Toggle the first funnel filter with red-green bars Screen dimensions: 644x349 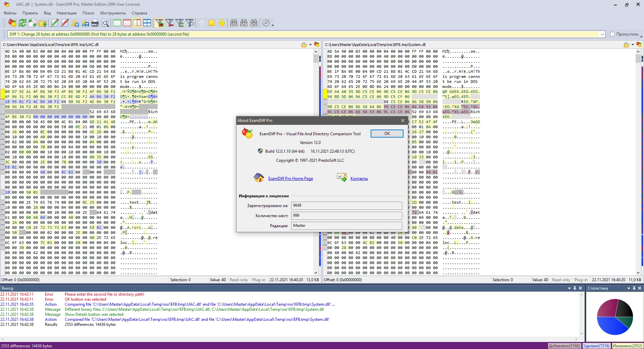159,23
